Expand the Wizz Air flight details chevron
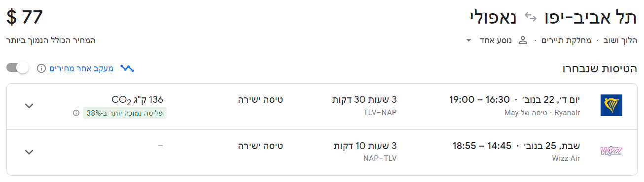644x182 pixels. [29, 152]
